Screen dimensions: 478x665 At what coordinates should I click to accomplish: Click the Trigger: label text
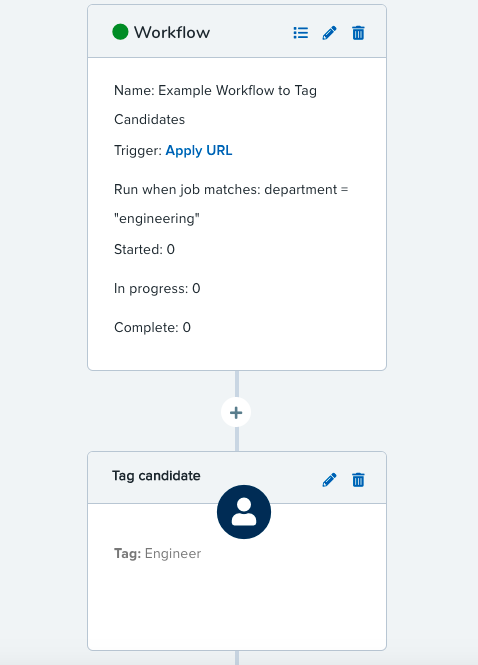coord(138,151)
